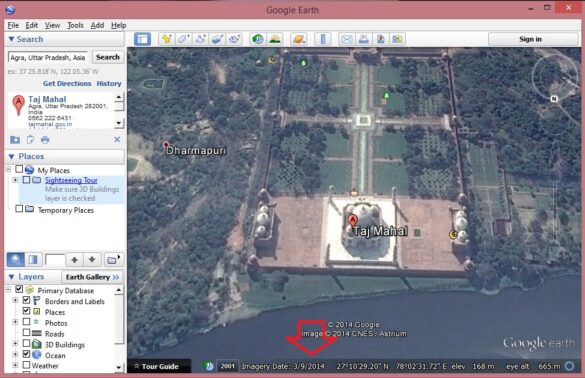Show sunlight across landscape icon

(275, 39)
